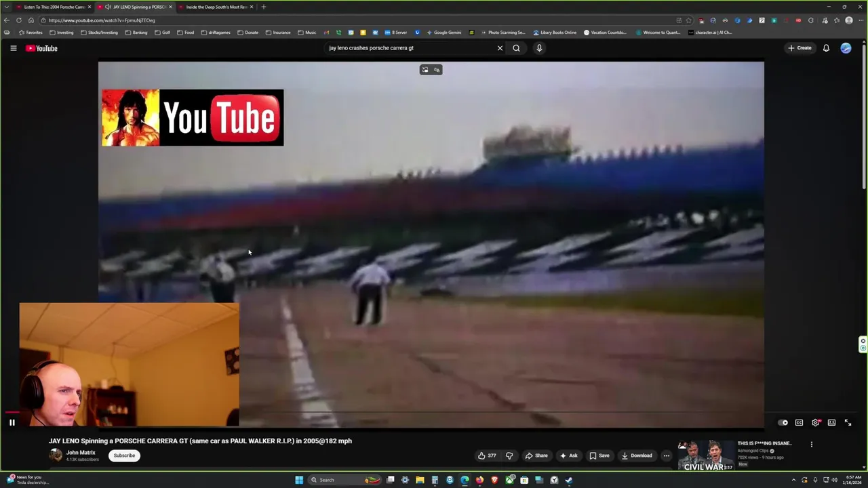Screen dimensions: 868x488
Task: Click the video resize overlay icon
Action: point(425,70)
